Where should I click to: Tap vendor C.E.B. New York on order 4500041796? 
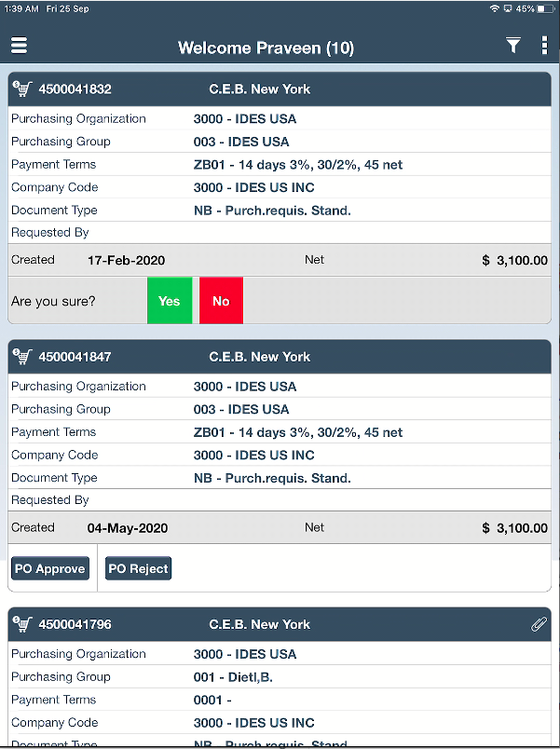260,624
